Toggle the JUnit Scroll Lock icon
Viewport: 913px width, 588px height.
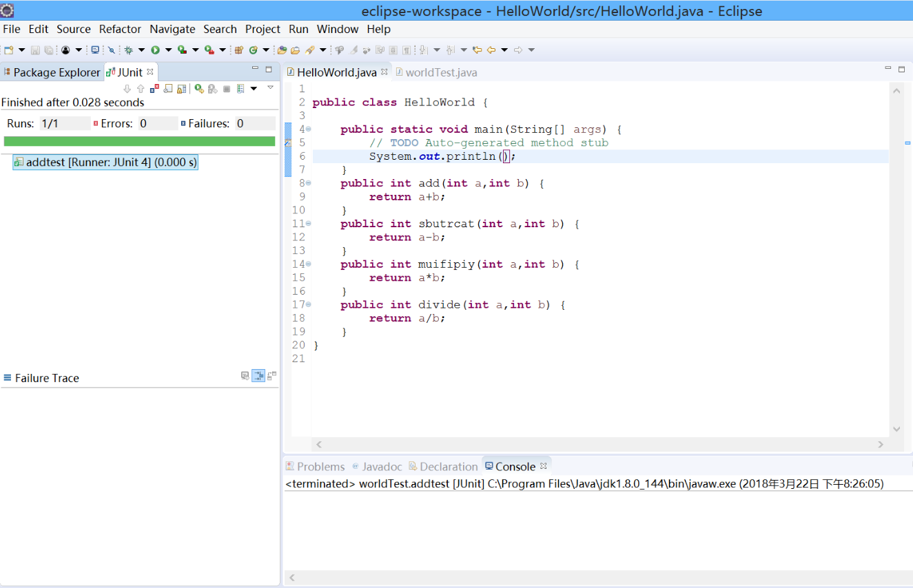coord(181,89)
